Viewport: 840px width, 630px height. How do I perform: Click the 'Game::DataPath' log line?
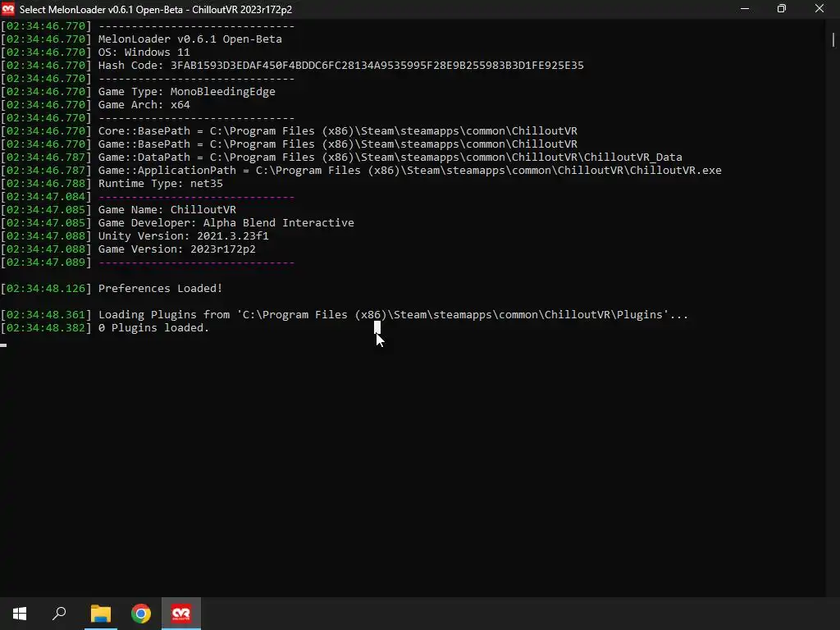390,157
